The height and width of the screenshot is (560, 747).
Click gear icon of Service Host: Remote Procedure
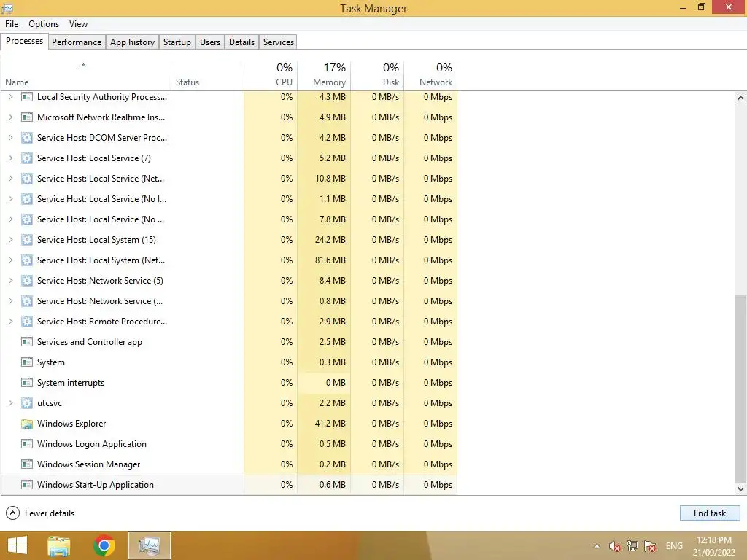(x=27, y=322)
